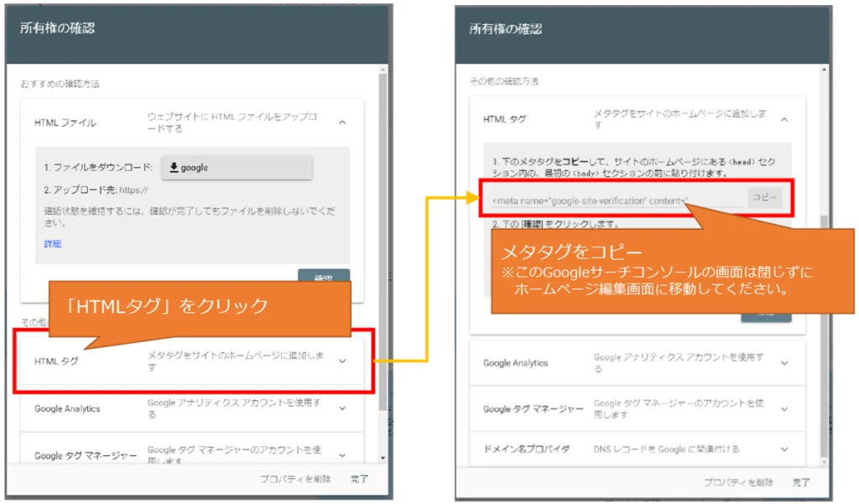This screenshot has height=504, width=859.
Task: Click the google-site-verification meta tag field
Action: pos(612,199)
